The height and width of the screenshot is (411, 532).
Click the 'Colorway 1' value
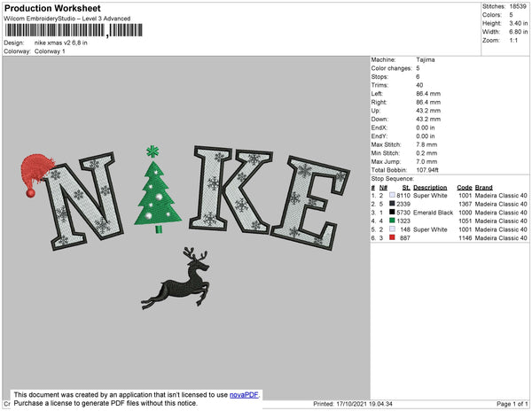50,51
